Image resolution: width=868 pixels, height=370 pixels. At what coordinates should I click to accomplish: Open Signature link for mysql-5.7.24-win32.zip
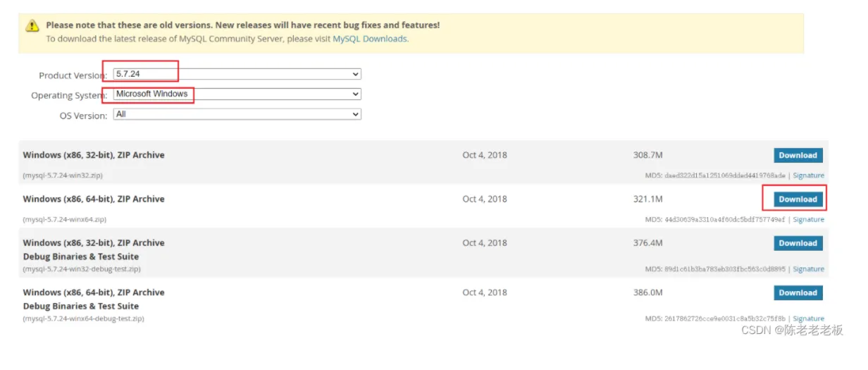(x=808, y=175)
